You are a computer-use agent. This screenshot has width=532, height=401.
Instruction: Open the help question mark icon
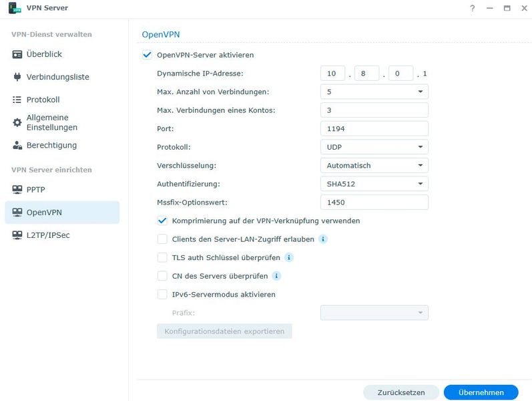pyautogui.click(x=473, y=8)
